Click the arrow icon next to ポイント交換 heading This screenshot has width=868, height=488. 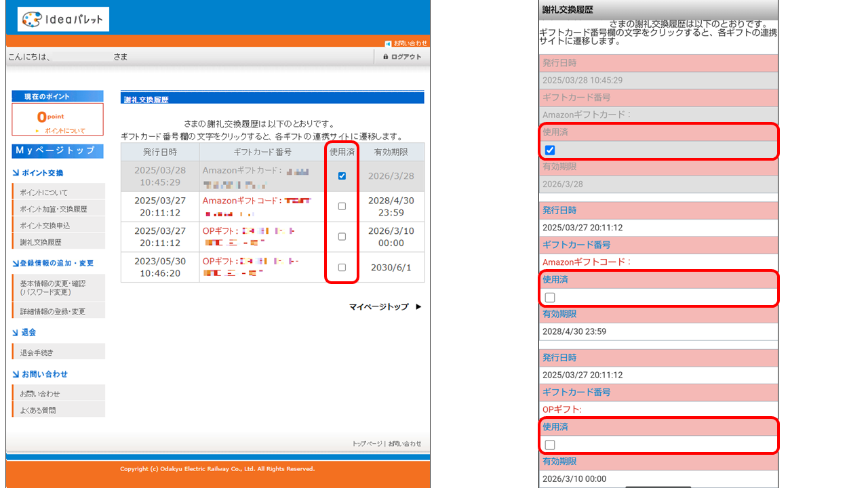click(16, 174)
